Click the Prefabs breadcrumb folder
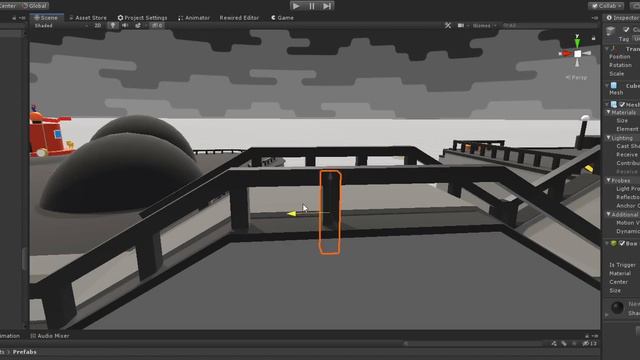The height and width of the screenshot is (360, 640). [24, 352]
